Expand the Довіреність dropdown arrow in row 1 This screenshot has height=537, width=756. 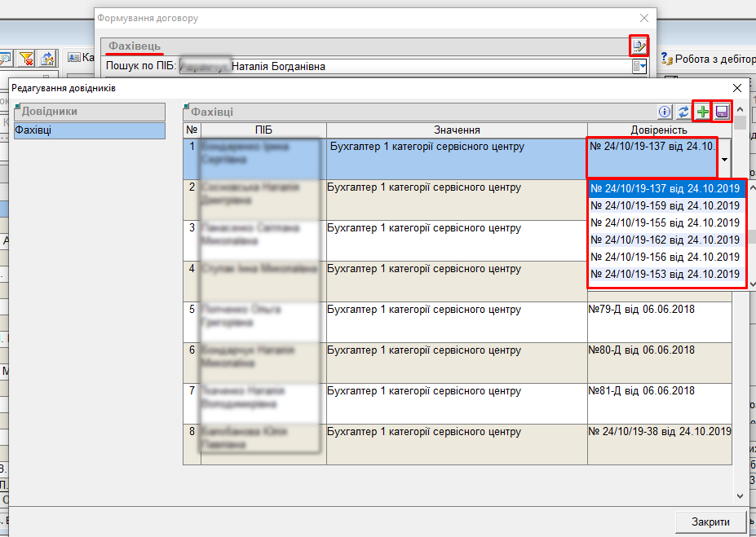click(x=724, y=160)
